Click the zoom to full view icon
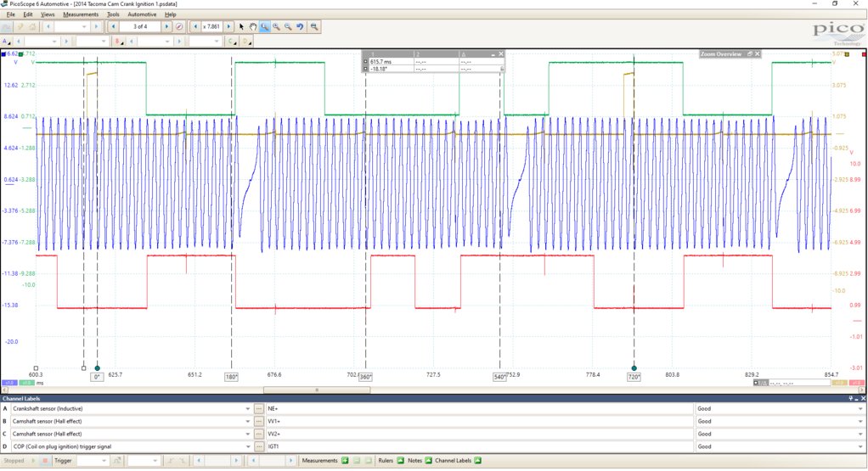This screenshot has height=471, width=868. [x=314, y=26]
